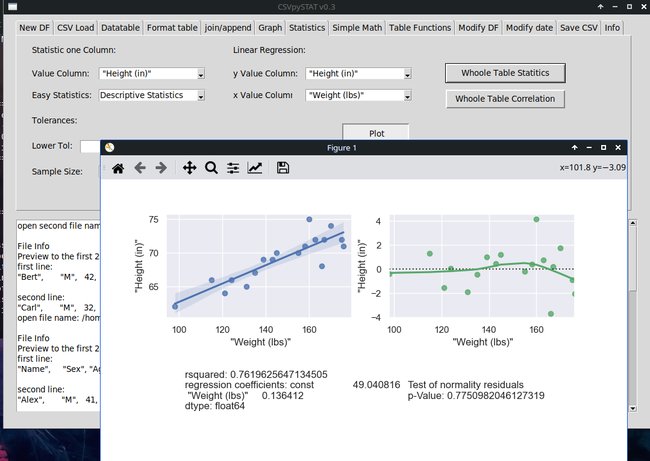This screenshot has height=461, width=650.
Task: Switch to the Info tab
Action: point(612,28)
